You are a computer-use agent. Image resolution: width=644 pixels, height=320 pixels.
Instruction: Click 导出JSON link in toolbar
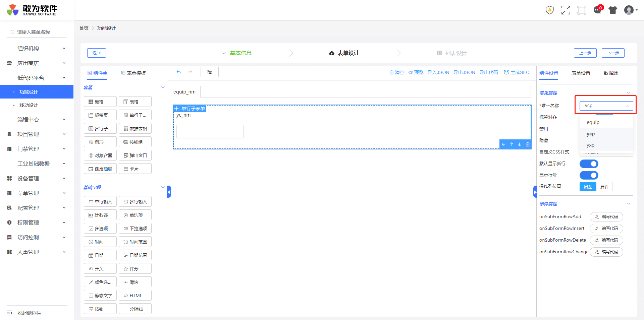click(x=464, y=72)
